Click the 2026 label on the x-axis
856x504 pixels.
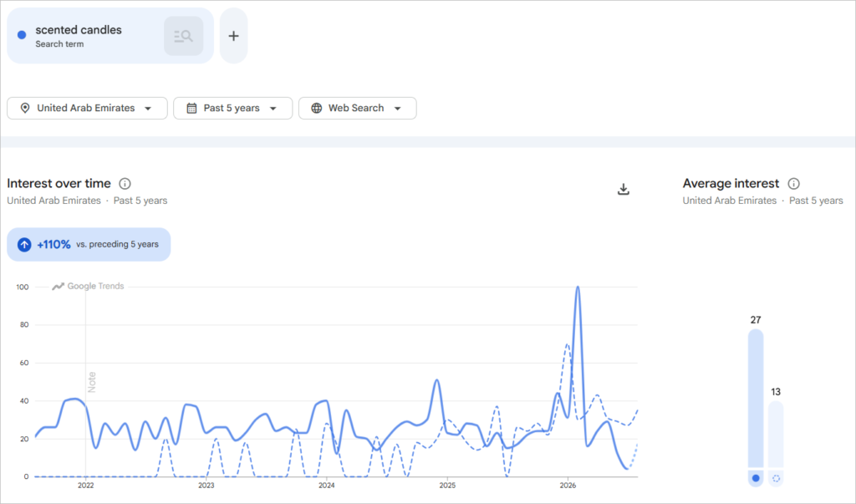pyautogui.click(x=568, y=486)
